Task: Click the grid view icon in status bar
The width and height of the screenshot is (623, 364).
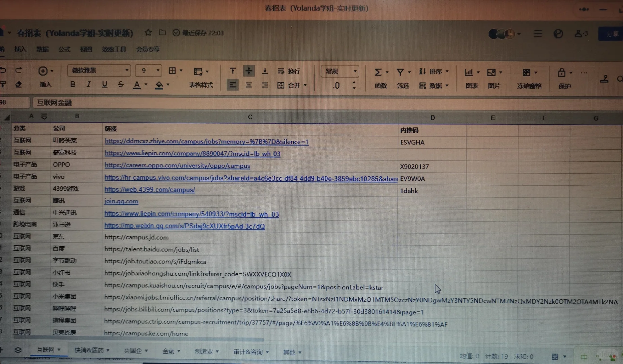Action: point(555,357)
